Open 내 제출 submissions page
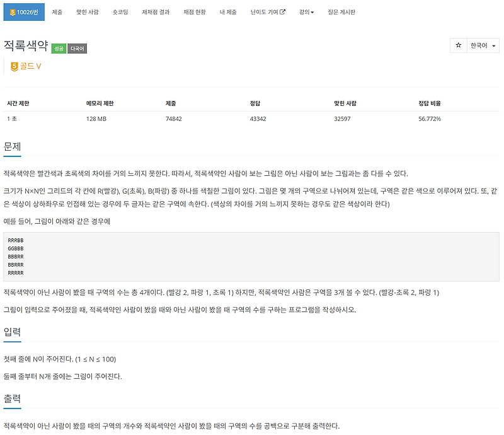Screen dimensions: 504x435 point(229,11)
